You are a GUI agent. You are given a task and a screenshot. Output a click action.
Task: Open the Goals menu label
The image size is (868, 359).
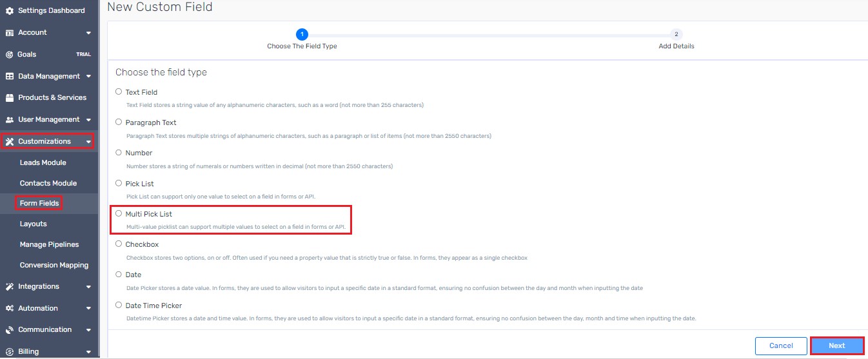point(27,55)
